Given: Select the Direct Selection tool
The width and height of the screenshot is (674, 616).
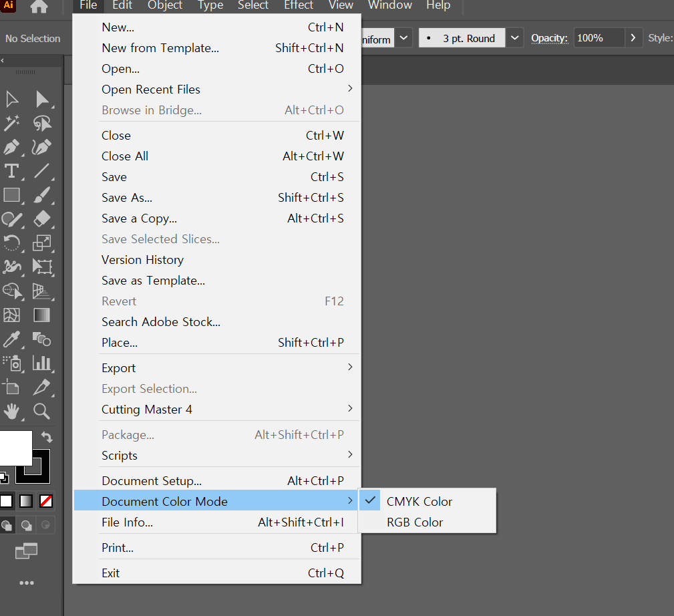Looking at the screenshot, I should coord(42,100).
